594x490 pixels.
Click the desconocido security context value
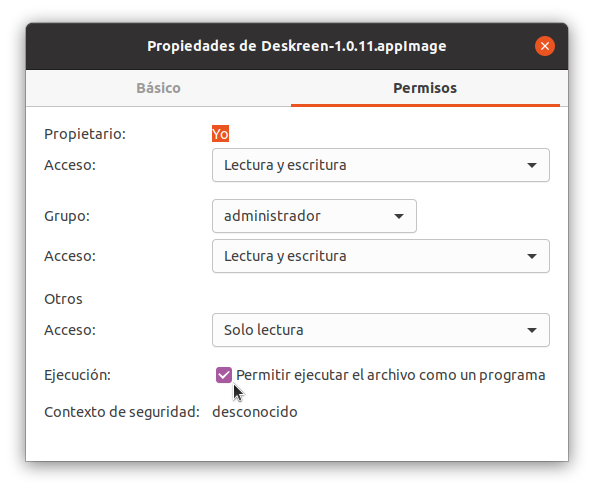tap(255, 412)
